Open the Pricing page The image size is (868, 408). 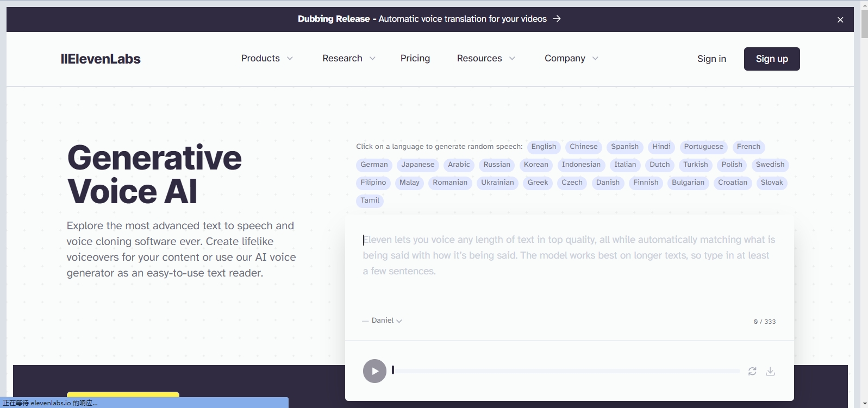[415, 58]
